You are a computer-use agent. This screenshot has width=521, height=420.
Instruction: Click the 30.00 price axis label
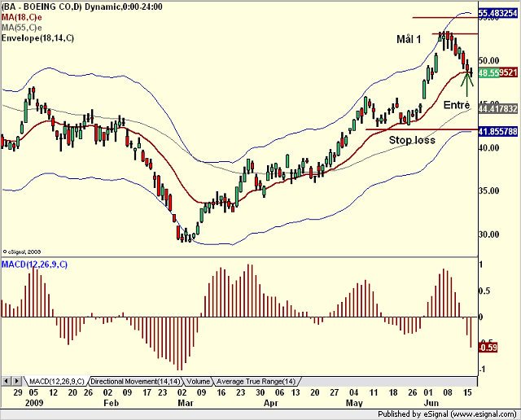(488, 234)
